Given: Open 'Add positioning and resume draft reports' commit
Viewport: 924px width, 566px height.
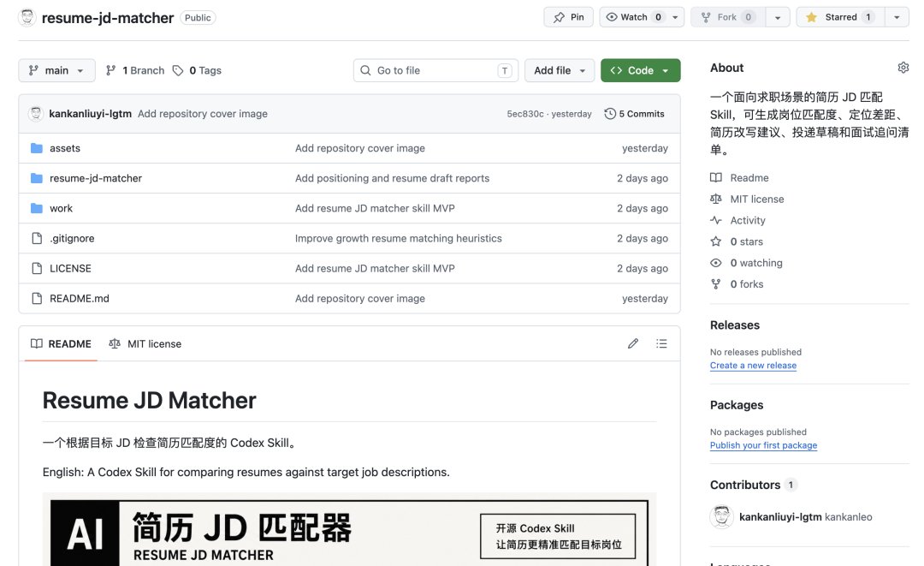Looking at the screenshot, I should pos(392,178).
